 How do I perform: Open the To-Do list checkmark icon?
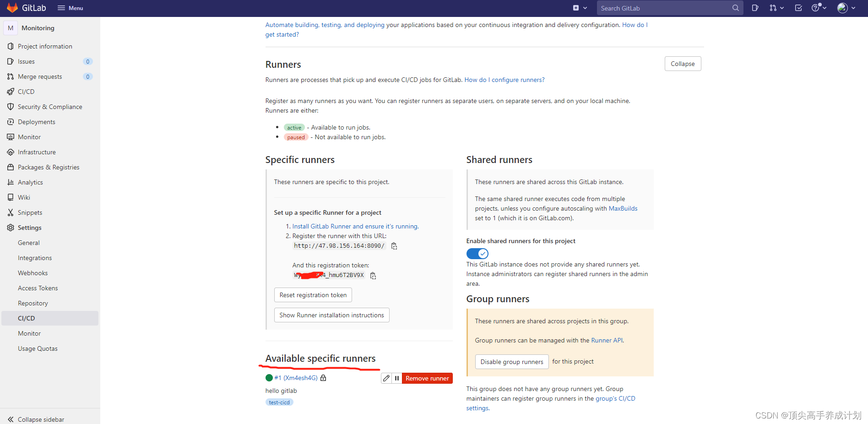pos(798,8)
